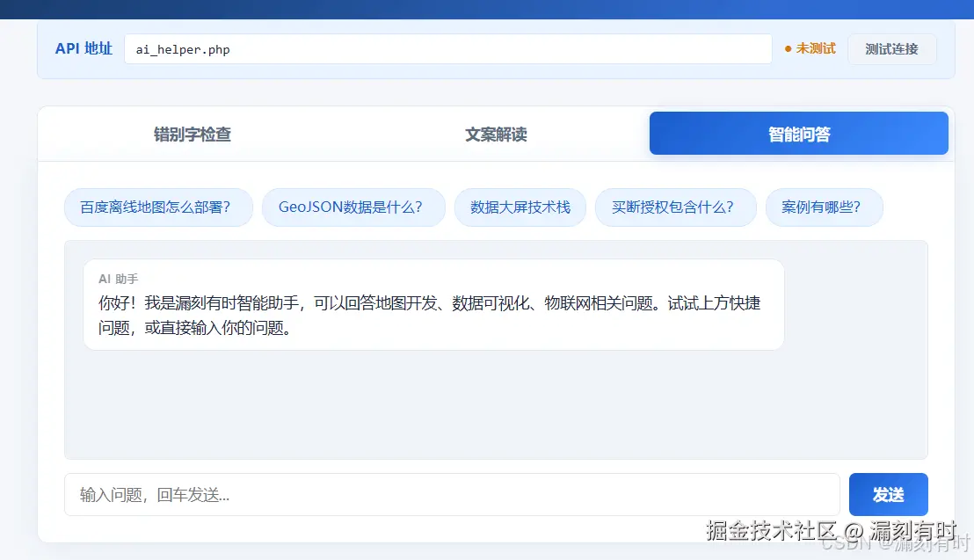The height and width of the screenshot is (560, 974).
Task: Click the 发送 send button
Action: click(x=888, y=495)
